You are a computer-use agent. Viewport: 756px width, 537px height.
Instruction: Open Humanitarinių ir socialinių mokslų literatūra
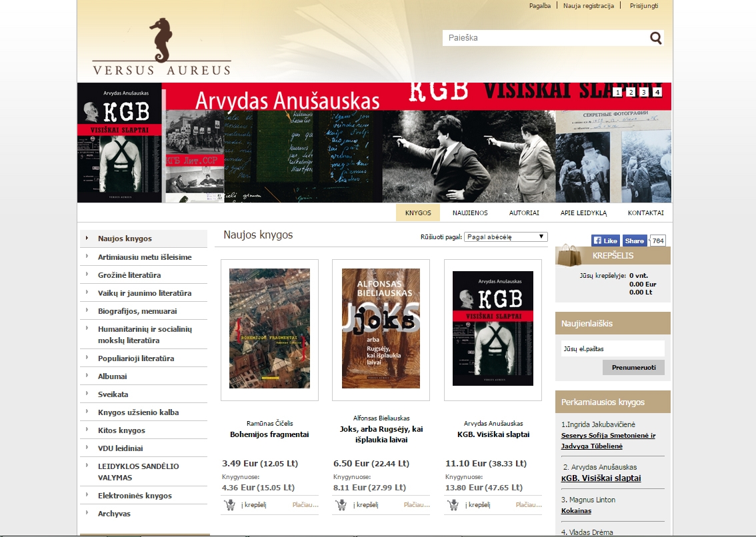pyautogui.click(x=145, y=334)
